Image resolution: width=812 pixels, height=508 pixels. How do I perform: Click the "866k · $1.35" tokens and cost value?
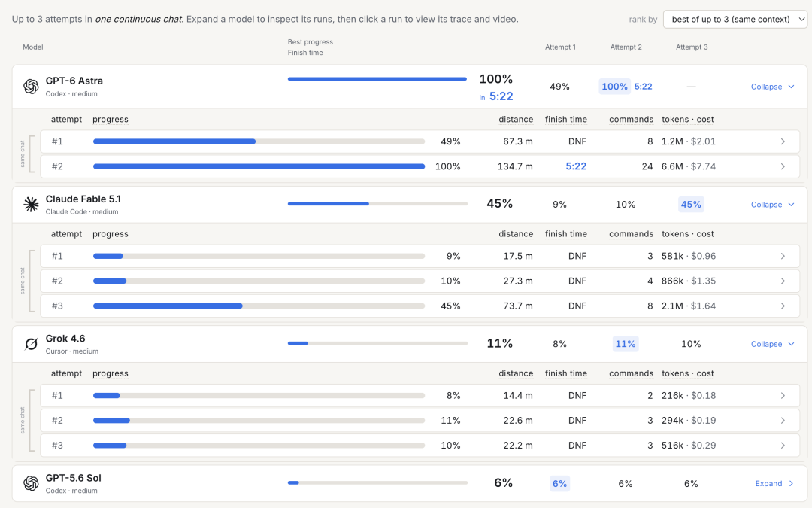pos(689,281)
